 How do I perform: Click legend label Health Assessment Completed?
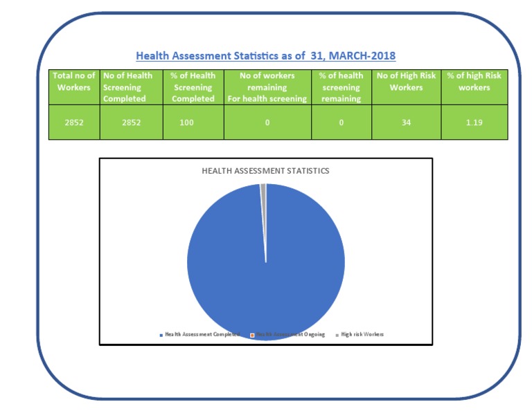coord(202,334)
